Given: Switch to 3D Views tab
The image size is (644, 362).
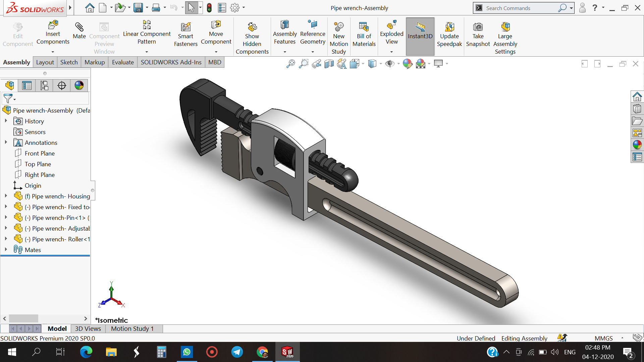Looking at the screenshot, I should pos(88,329).
